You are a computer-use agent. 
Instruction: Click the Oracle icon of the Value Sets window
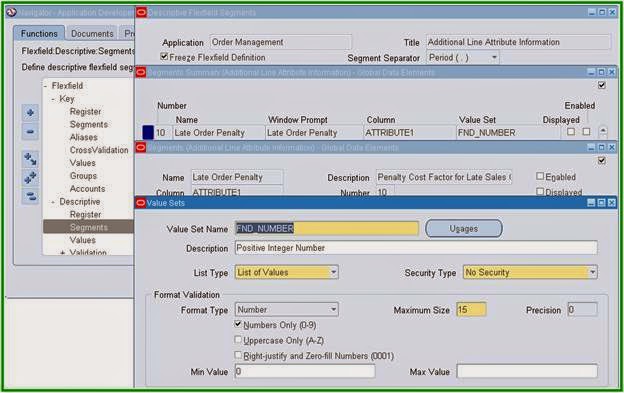140,203
